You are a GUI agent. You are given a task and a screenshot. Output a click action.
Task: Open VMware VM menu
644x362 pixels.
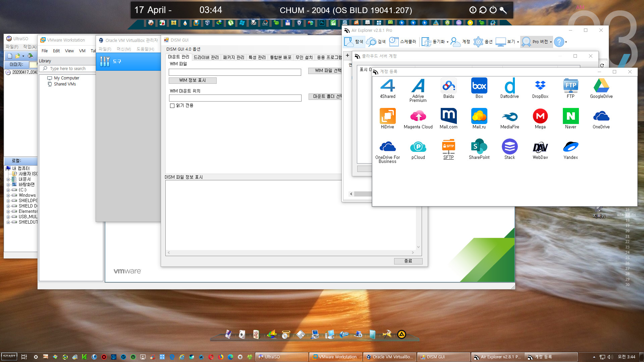(x=82, y=51)
